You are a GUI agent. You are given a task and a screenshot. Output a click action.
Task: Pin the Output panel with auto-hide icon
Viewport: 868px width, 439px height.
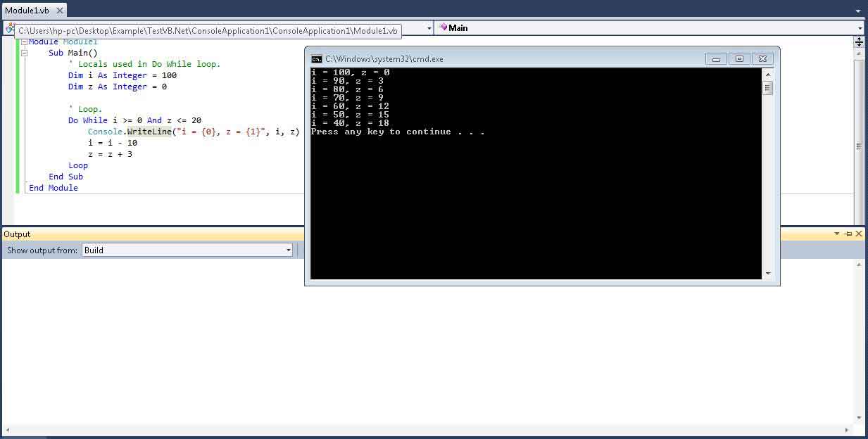(848, 234)
